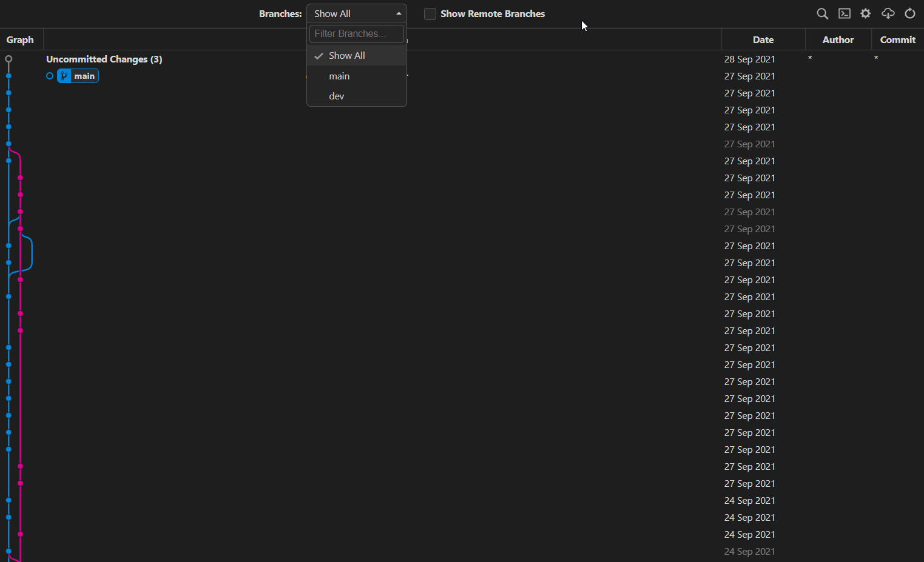This screenshot has height=562, width=924.
Task: Click the Graph column header
Action: pos(20,39)
